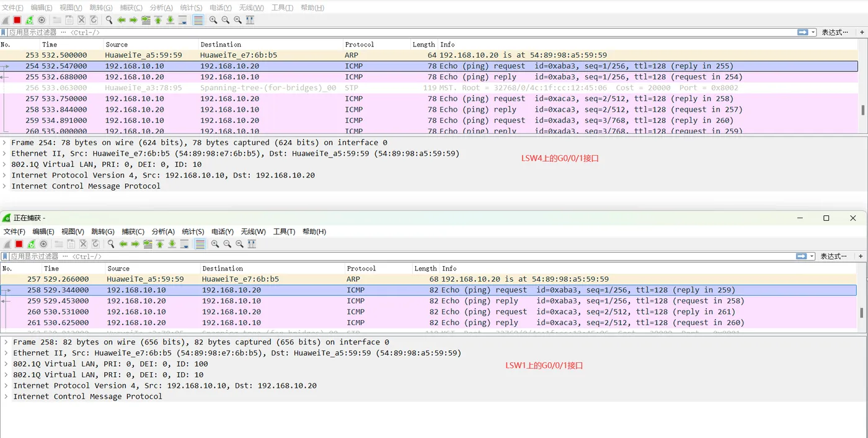Viewport: 868px width, 438px height.
Task: Open 视图(V) menu in upper window
Action: click(71, 7)
